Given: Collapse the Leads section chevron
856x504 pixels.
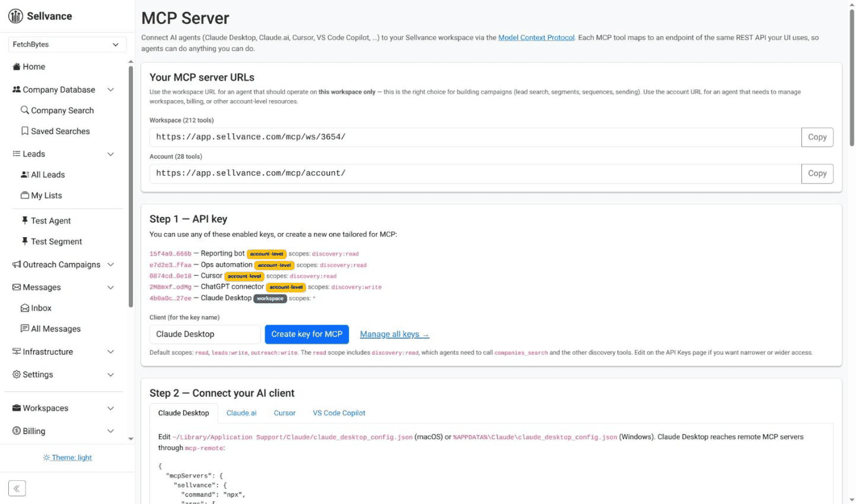Looking at the screenshot, I should [x=111, y=154].
